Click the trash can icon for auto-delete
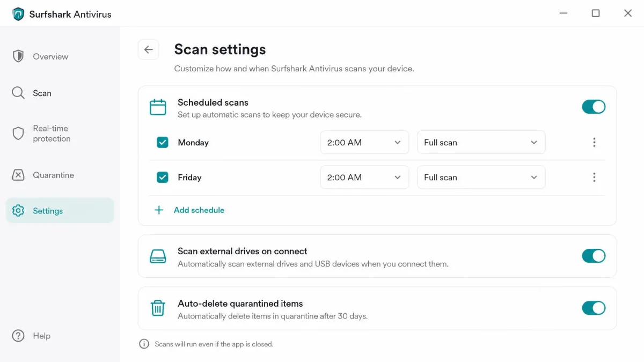Viewport: 644px width, 362px height. tap(158, 308)
